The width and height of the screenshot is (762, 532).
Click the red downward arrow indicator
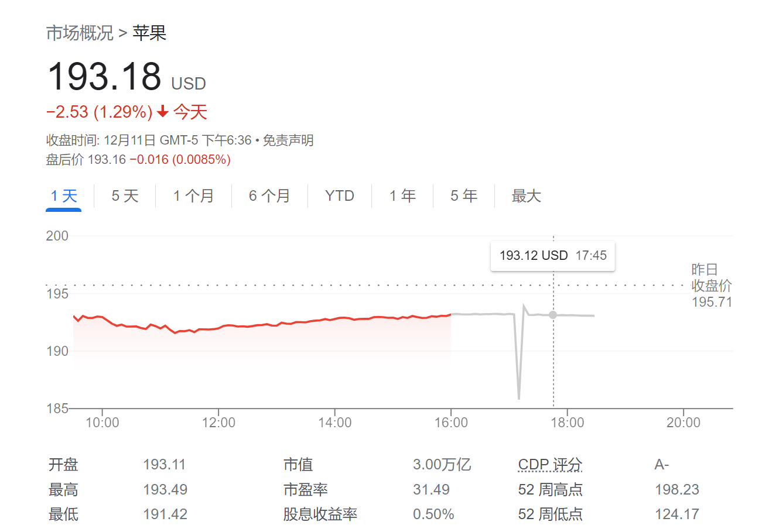162,111
